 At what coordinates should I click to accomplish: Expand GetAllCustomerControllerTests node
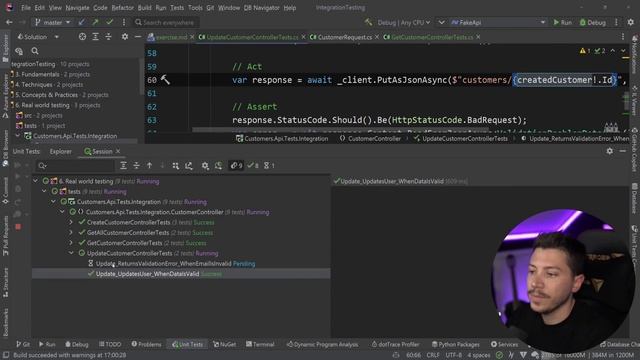[x=71, y=232]
